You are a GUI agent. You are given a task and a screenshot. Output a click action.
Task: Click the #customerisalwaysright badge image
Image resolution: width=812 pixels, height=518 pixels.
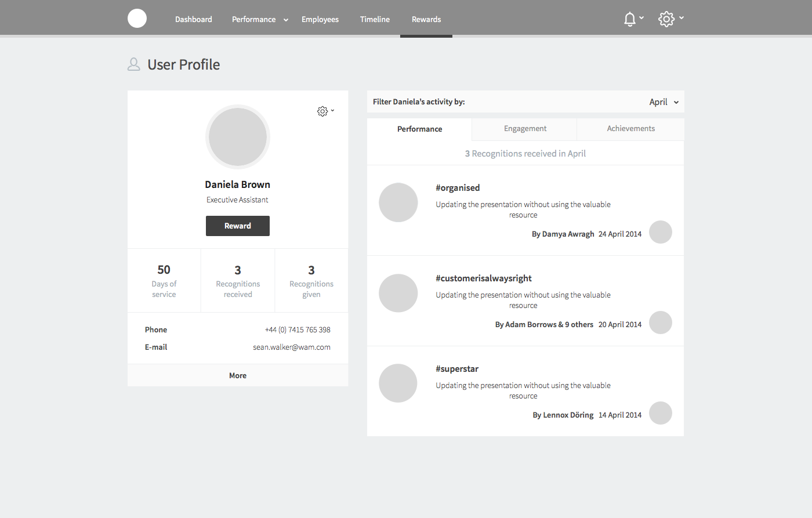pyautogui.click(x=398, y=293)
